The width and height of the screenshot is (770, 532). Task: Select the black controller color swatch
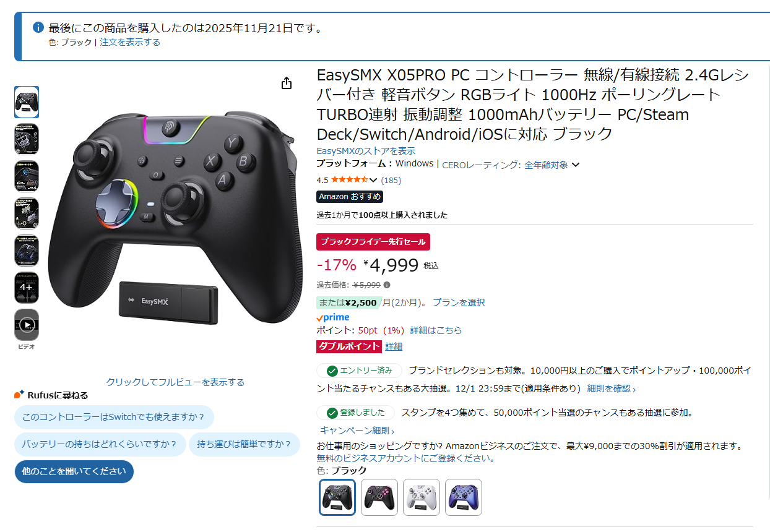337,497
